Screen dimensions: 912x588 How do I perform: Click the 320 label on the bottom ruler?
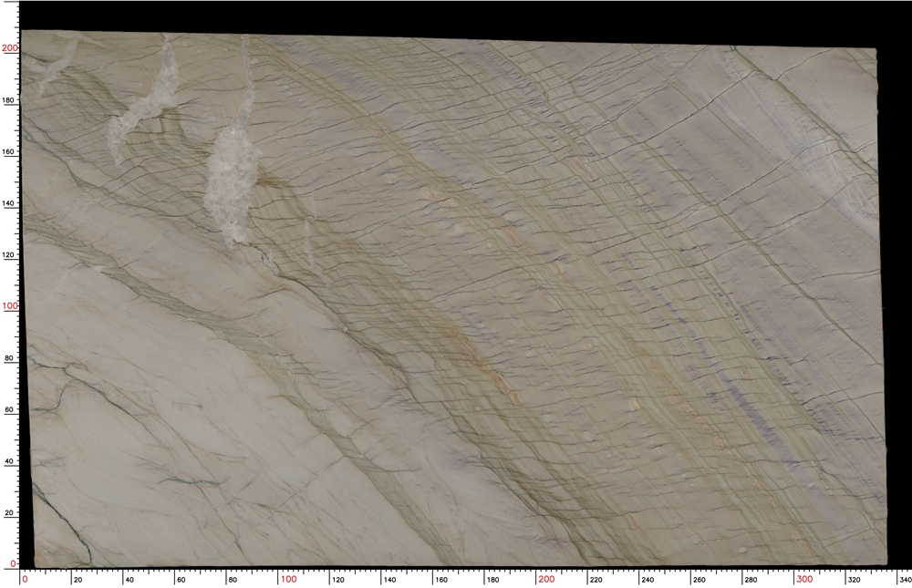click(854, 580)
